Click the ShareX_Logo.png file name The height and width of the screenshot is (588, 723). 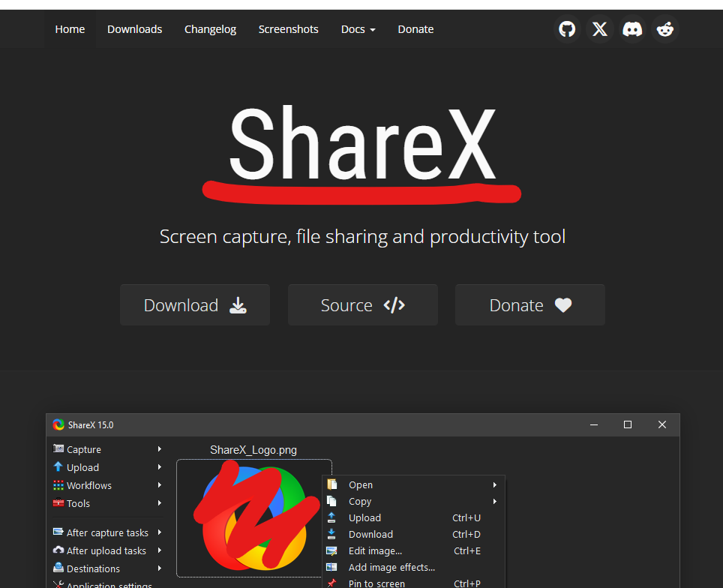pos(253,450)
